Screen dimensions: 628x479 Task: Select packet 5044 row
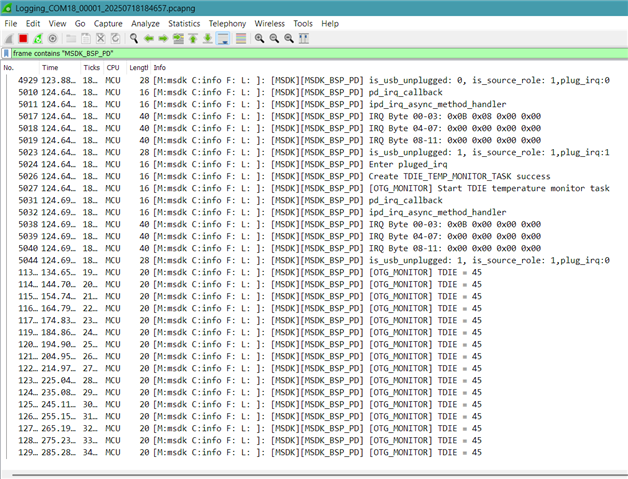314,261
